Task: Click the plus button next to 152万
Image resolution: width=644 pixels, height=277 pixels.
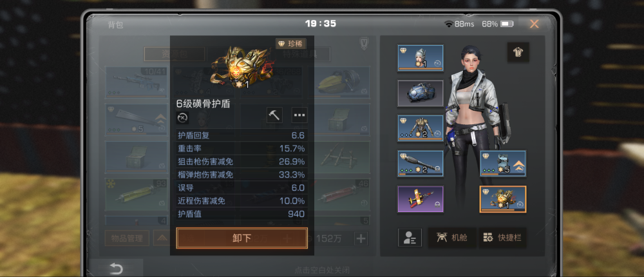Action: click(361, 238)
